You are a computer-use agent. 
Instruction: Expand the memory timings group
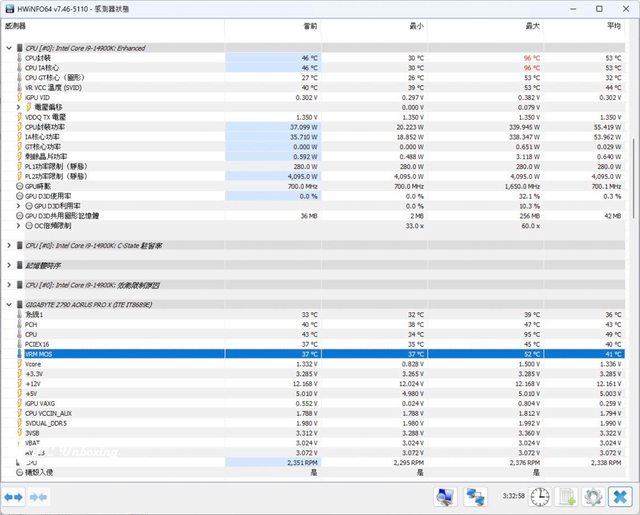click(x=10, y=265)
